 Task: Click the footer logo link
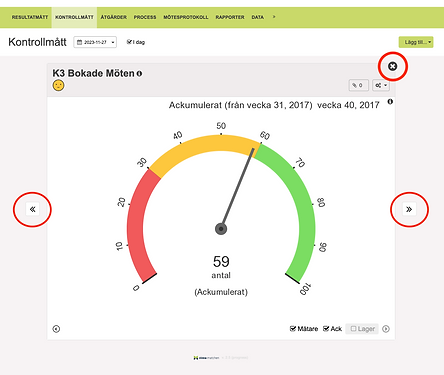(206, 358)
